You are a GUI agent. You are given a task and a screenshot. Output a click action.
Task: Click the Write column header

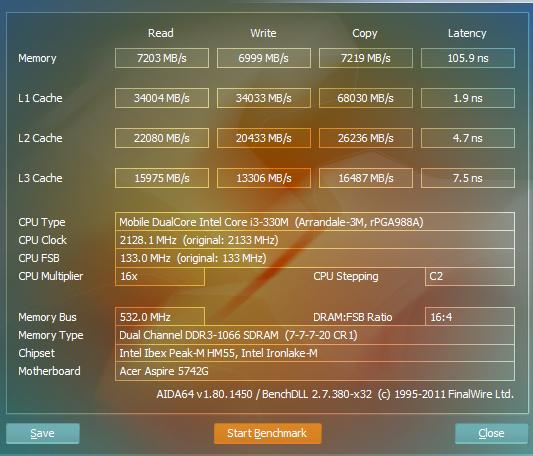[x=263, y=33]
